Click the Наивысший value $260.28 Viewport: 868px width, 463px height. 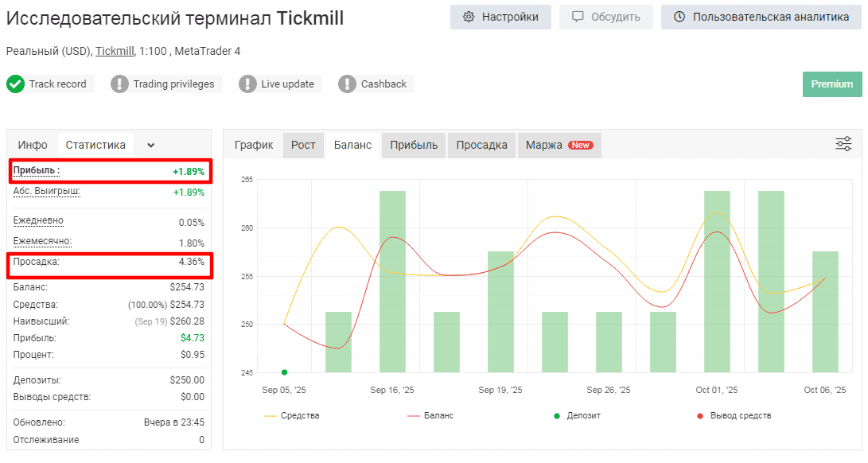tap(187, 321)
